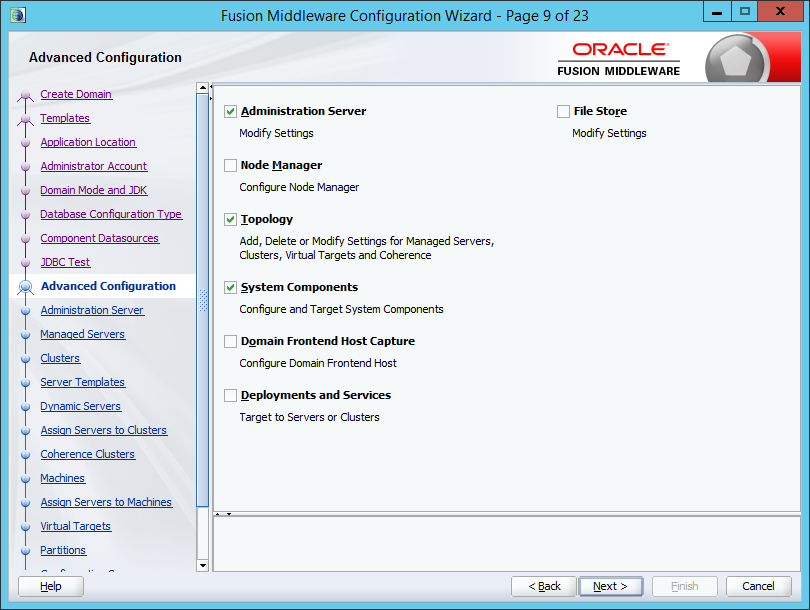Go back with the Back button
Screen dimensions: 810x610
pos(544,586)
